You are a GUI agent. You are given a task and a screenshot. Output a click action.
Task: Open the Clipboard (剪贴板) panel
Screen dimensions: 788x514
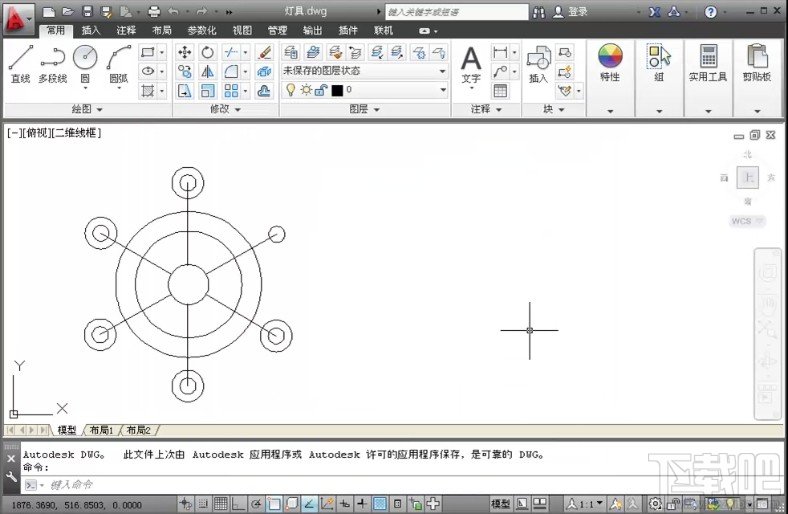point(756,63)
